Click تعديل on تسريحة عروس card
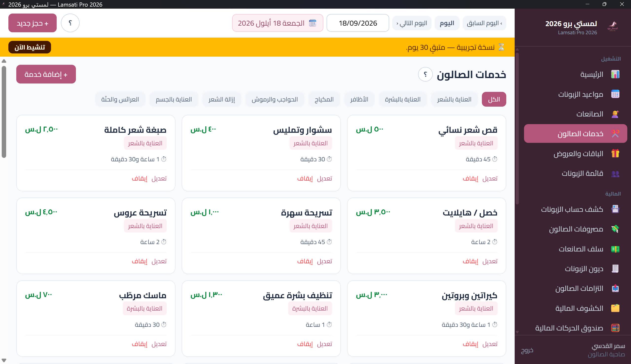Viewport: 631px width, 364px height. point(159,261)
